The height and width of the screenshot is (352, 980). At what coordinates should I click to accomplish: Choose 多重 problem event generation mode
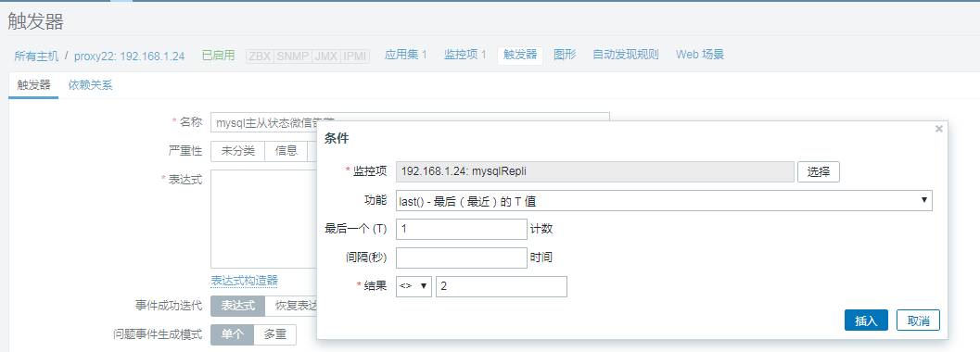click(275, 334)
